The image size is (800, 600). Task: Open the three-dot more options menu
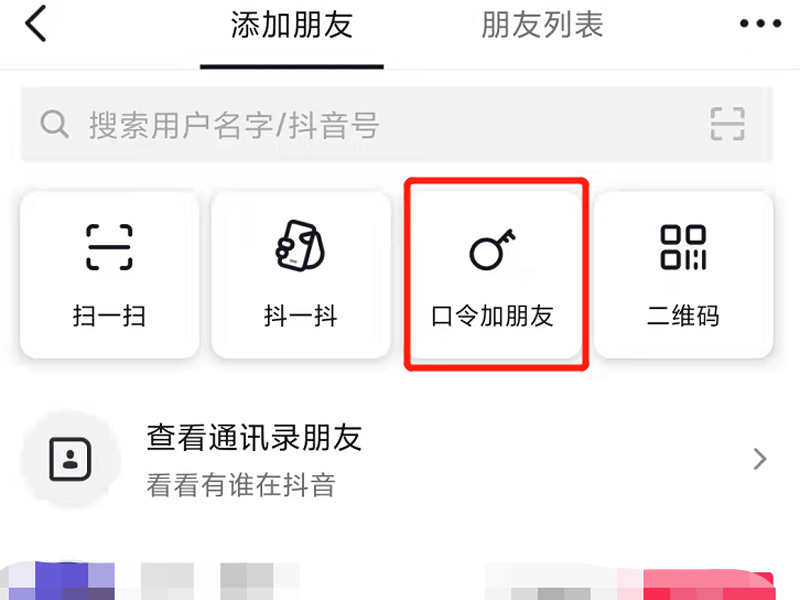pyautogui.click(x=760, y=23)
